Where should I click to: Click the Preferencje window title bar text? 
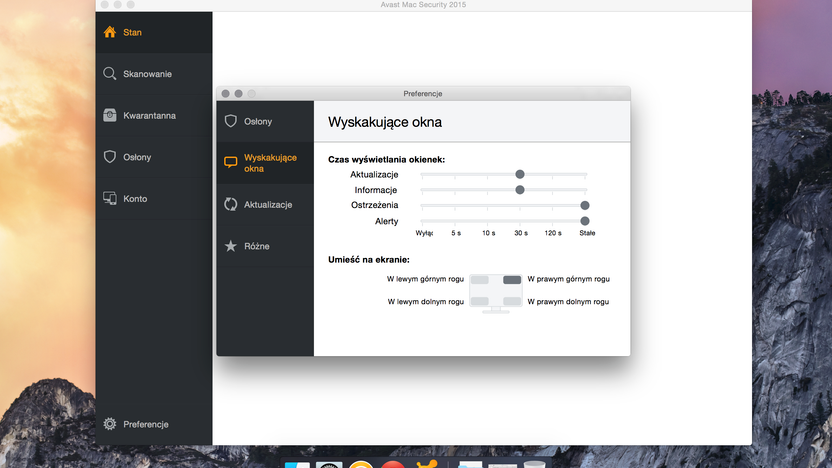[x=423, y=93]
